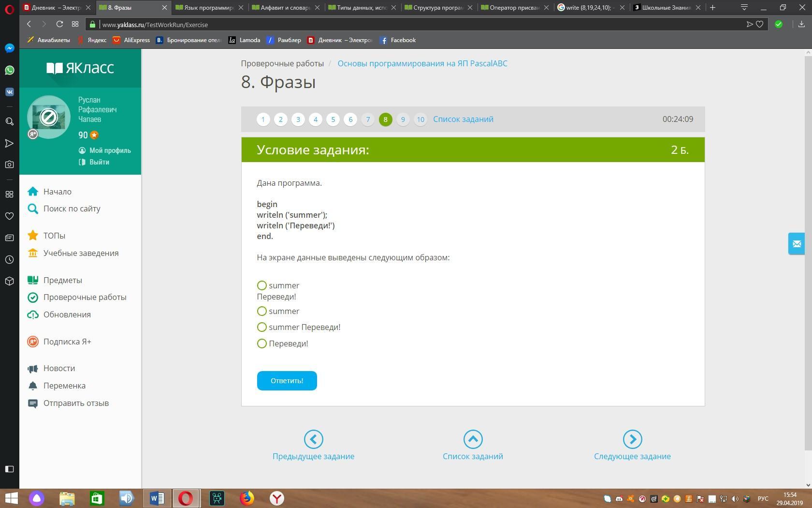Open File Explorer from taskbar
This screenshot has height=508, width=812.
[67, 498]
